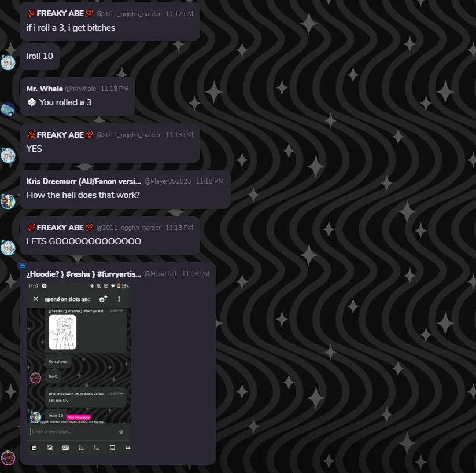Open the ¿Hoodie? } #rasha username
This screenshot has height=473, width=476.
click(84, 274)
